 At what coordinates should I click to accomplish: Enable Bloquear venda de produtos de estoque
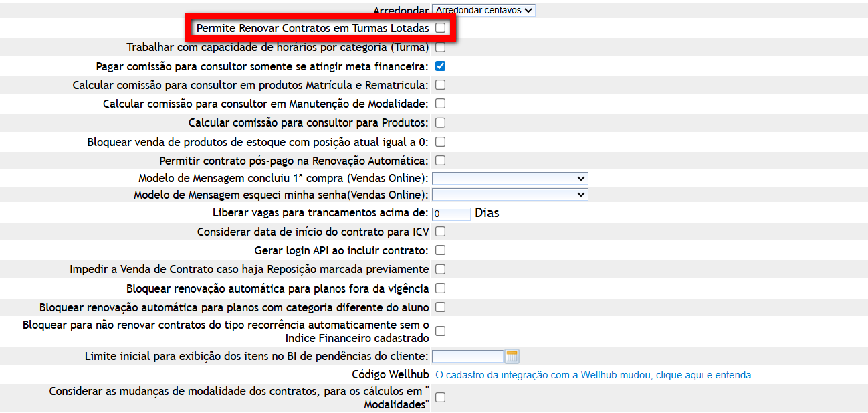click(x=440, y=142)
